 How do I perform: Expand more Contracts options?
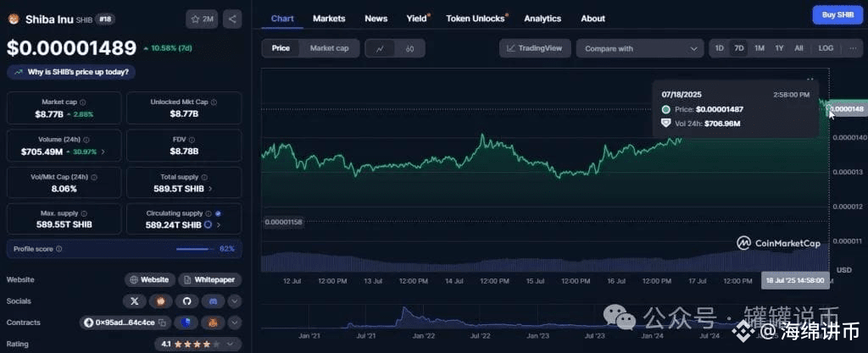click(x=235, y=323)
